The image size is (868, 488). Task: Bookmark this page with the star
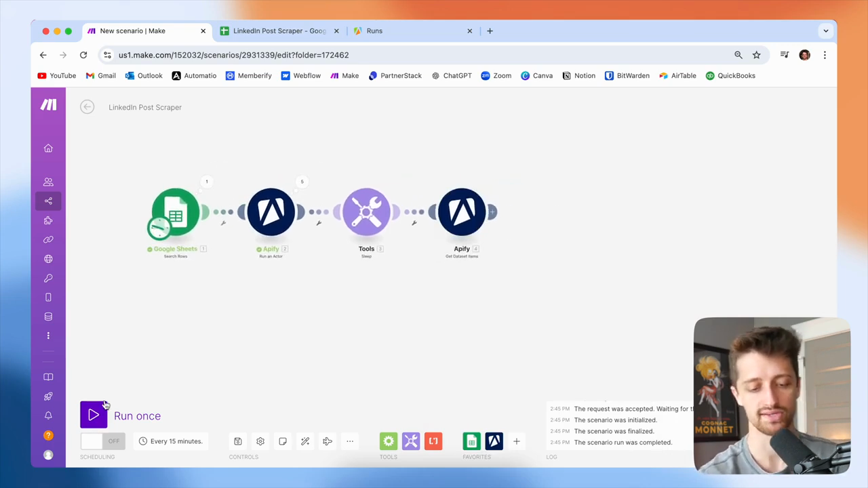pos(757,55)
